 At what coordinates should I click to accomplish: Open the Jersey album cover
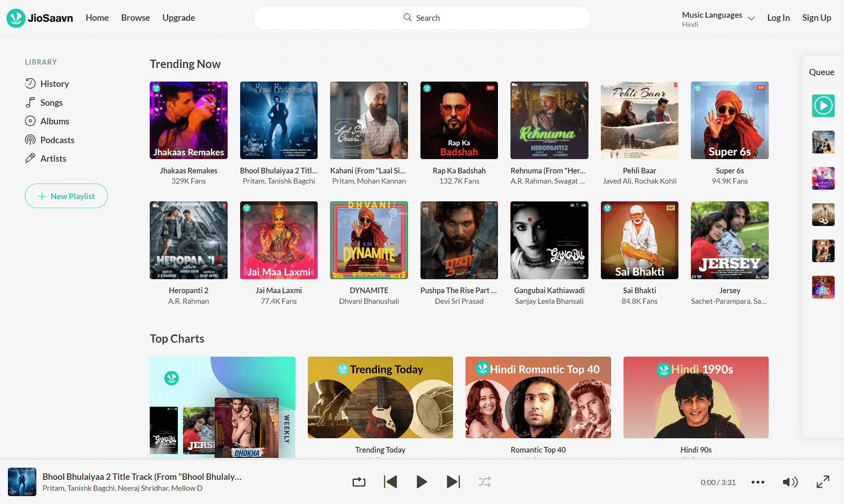pyautogui.click(x=730, y=240)
